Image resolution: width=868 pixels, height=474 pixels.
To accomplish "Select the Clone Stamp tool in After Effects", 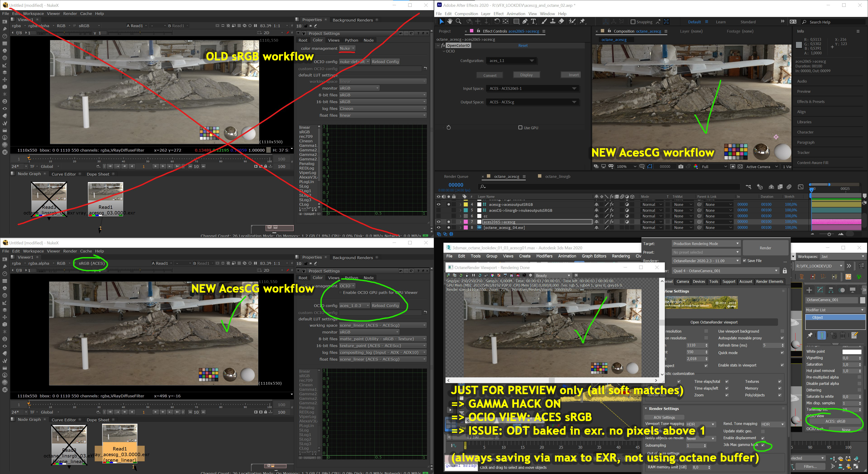I will coord(553,21).
